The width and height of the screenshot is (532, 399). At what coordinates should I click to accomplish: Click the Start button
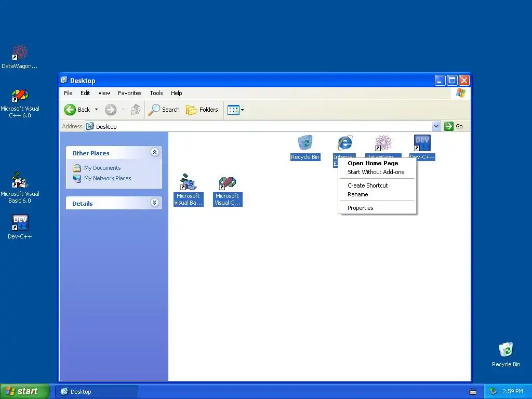point(24,391)
